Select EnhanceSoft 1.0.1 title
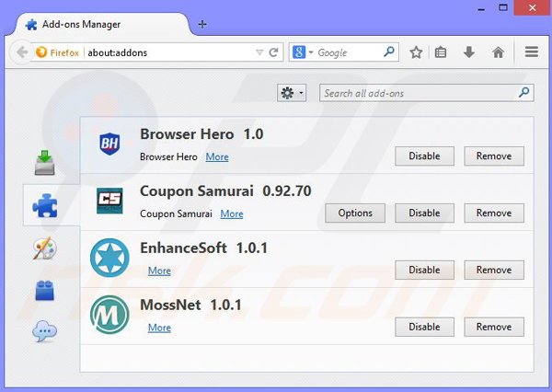The image size is (552, 392). coord(204,248)
